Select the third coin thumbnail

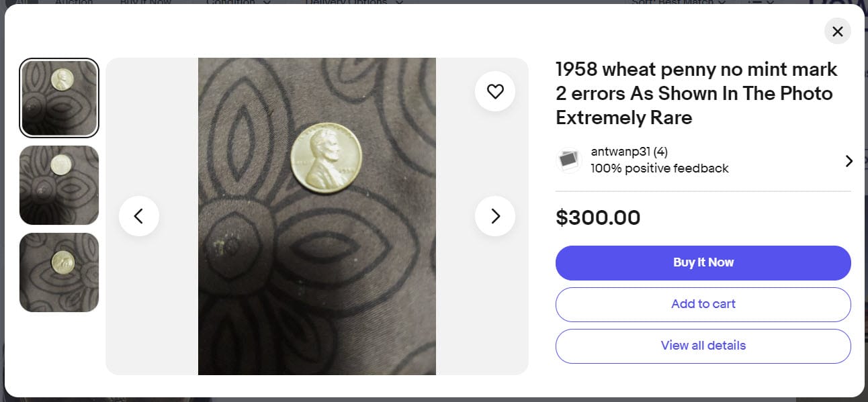click(x=59, y=272)
